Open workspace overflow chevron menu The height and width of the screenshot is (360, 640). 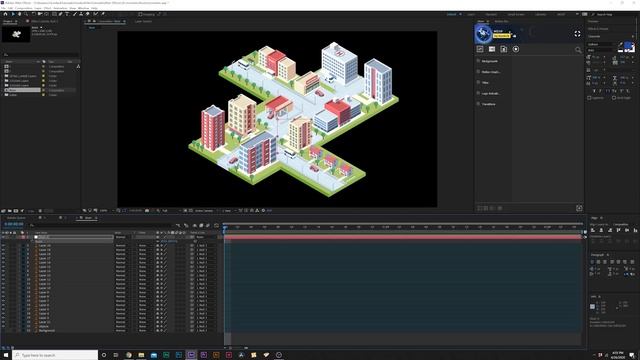(577, 14)
